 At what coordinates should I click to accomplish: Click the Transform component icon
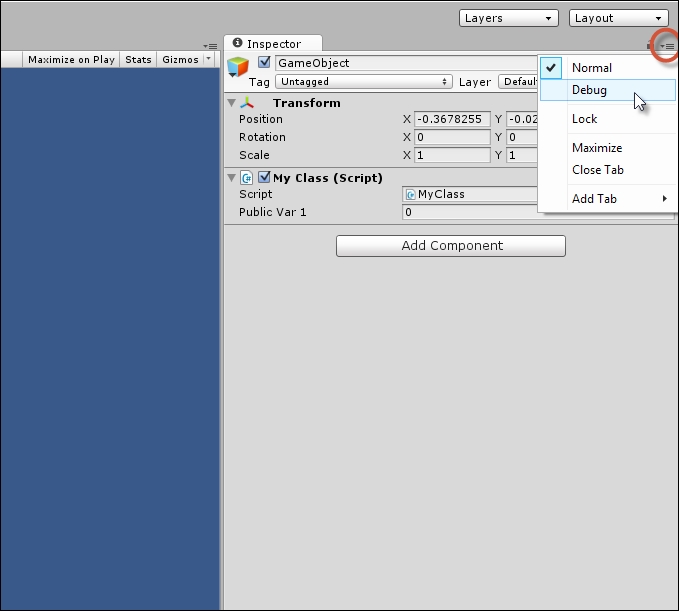(247, 103)
